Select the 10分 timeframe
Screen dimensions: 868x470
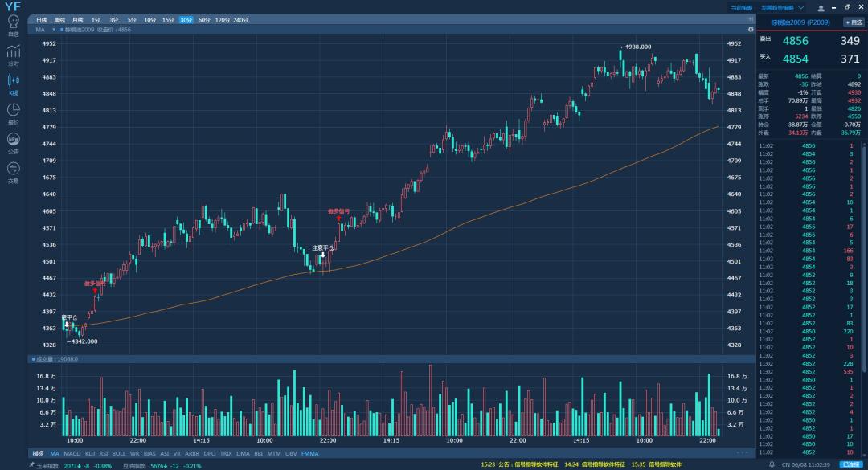[x=150, y=20]
